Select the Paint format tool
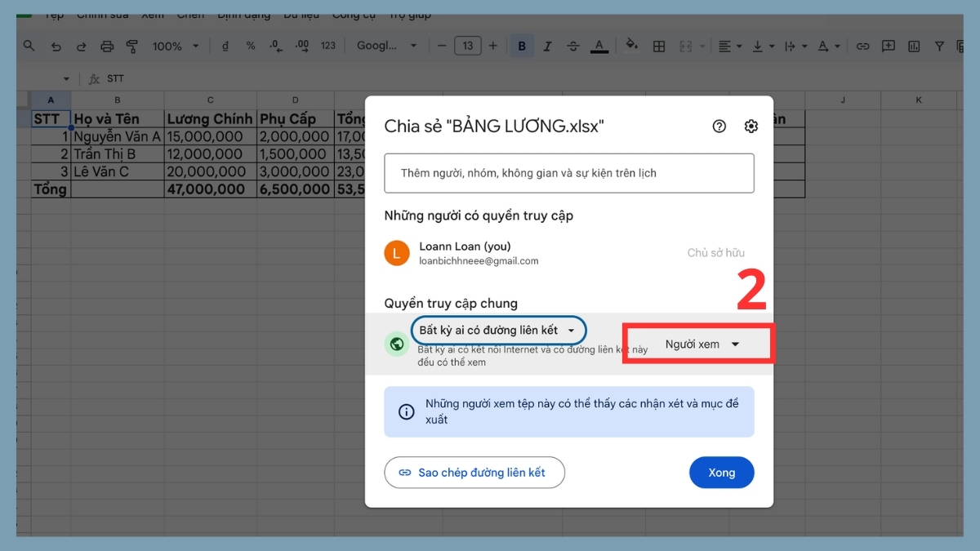The image size is (980, 551). 131,46
